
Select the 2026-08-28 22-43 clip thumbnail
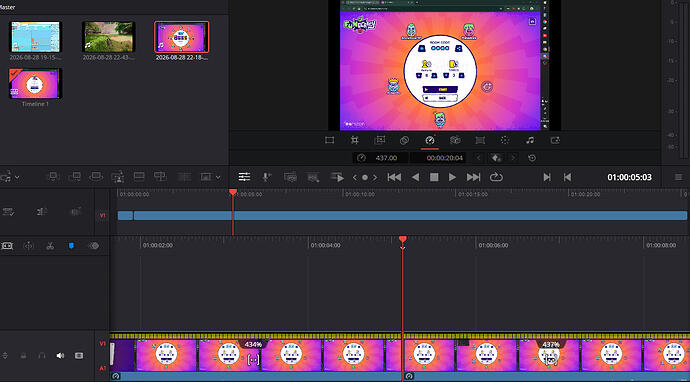point(108,37)
